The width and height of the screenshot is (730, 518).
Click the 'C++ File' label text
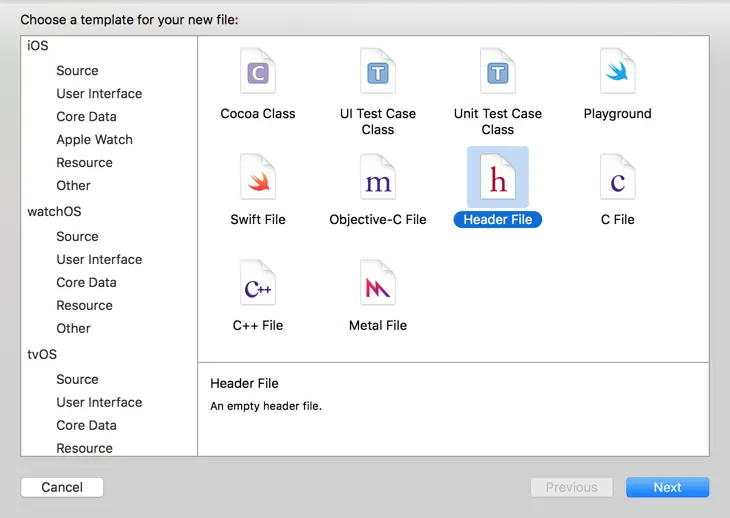click(x=258, y=325)
